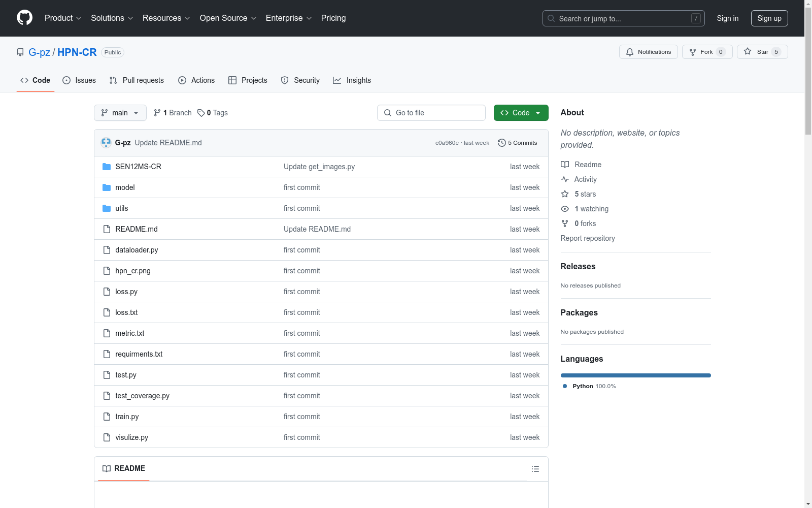Screen dimensions: 812x508
Task: Expand the Product menu
Action: (x=63, y=18)
